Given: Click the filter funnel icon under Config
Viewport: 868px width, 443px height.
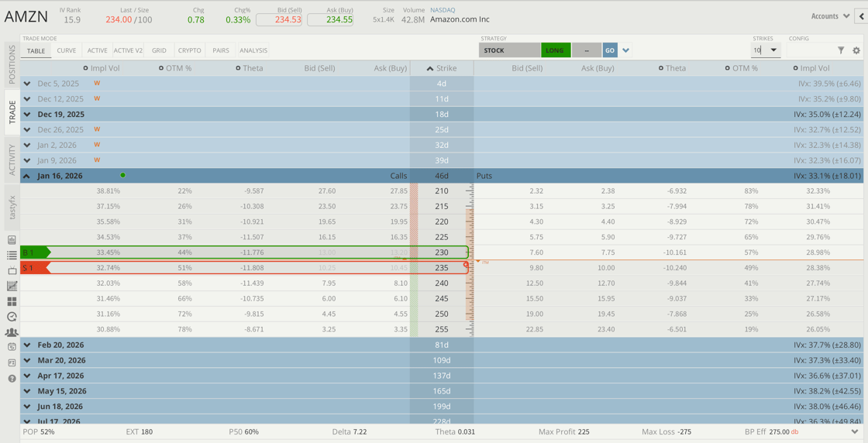Looking at the screenshot, I should point(841,50).
